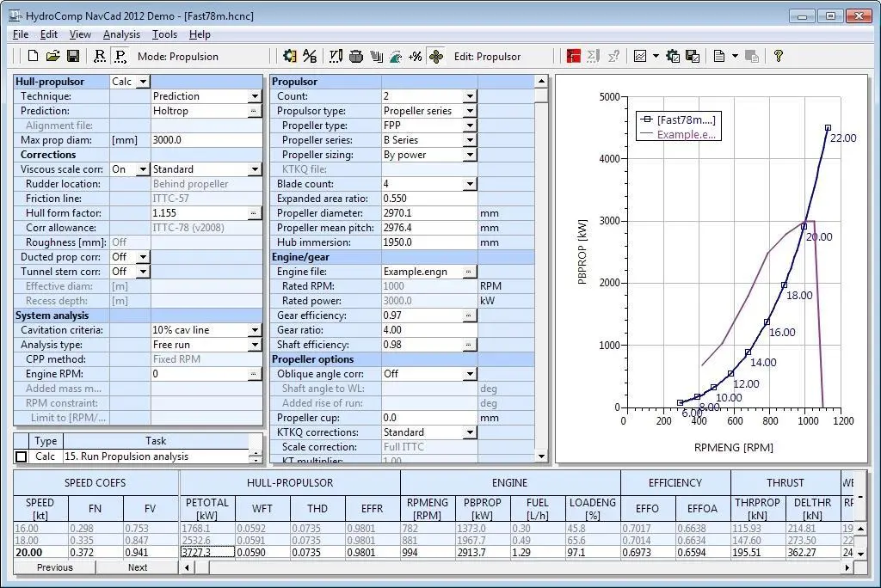The width and height of the screenshot is (881, 588).
Task: Open the graph options dropdown arrow
Action: click(x=655, y=56)
